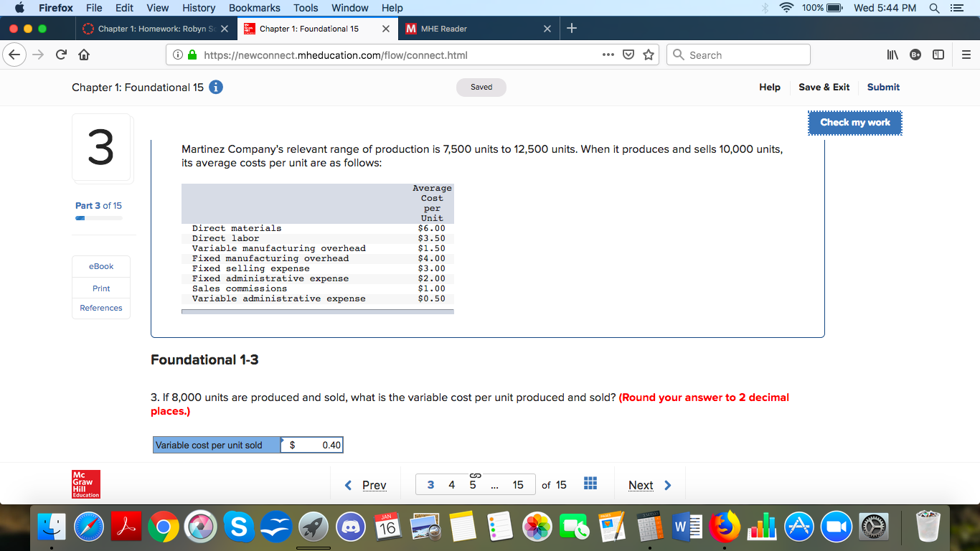Click the Sales commissions row
The image size is (980, 551).
point(318,288)
